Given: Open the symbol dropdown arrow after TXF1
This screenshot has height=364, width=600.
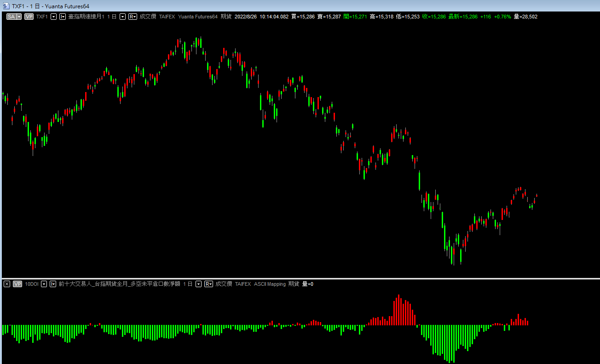Looking at the screenshot, I should tap(53, 17).
